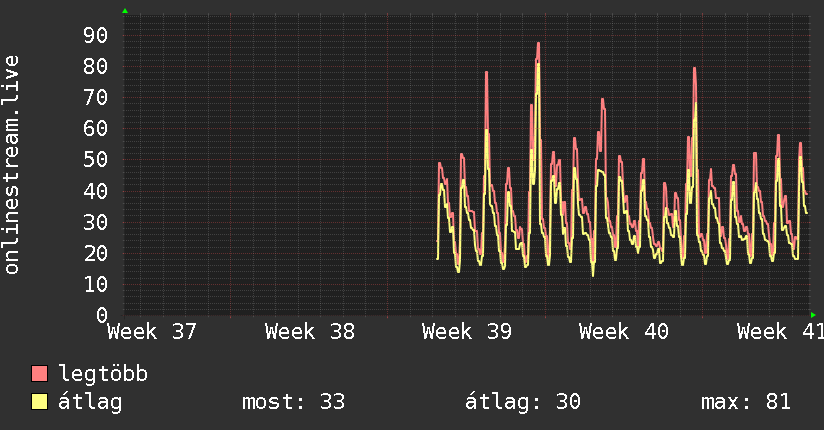Viewport: 824px width, 430px height.
Task: Click the átlag legend label beside yellow swatch
Action: coord(90,402)
